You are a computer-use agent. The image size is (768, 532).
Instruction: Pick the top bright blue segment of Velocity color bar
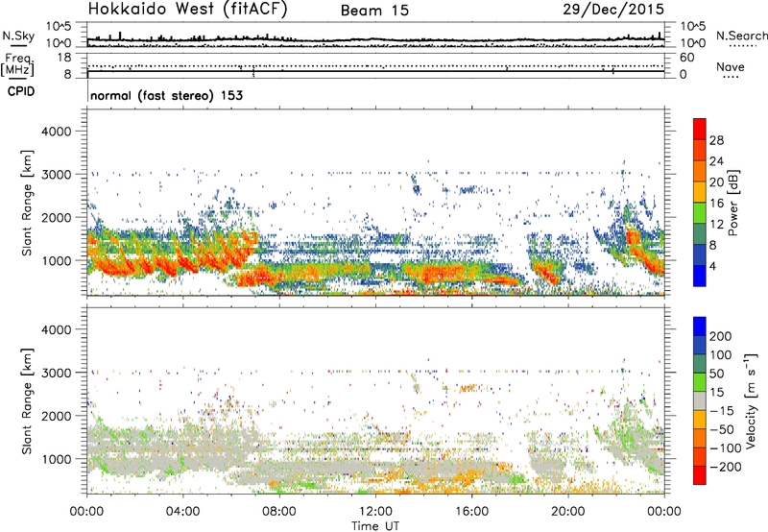click(x=700, y=326)
